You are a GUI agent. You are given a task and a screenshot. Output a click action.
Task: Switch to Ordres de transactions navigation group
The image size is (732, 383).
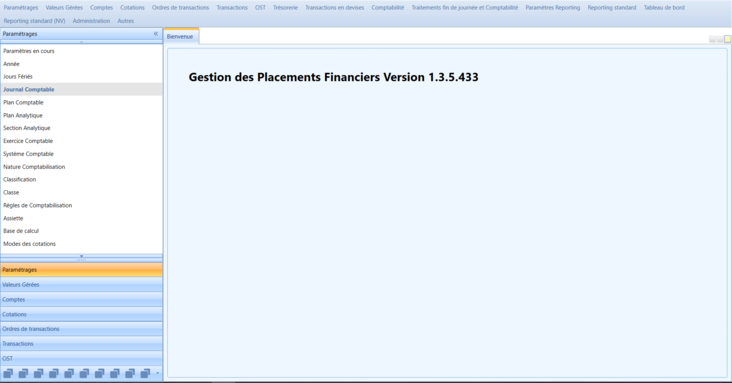coord(81,329)
